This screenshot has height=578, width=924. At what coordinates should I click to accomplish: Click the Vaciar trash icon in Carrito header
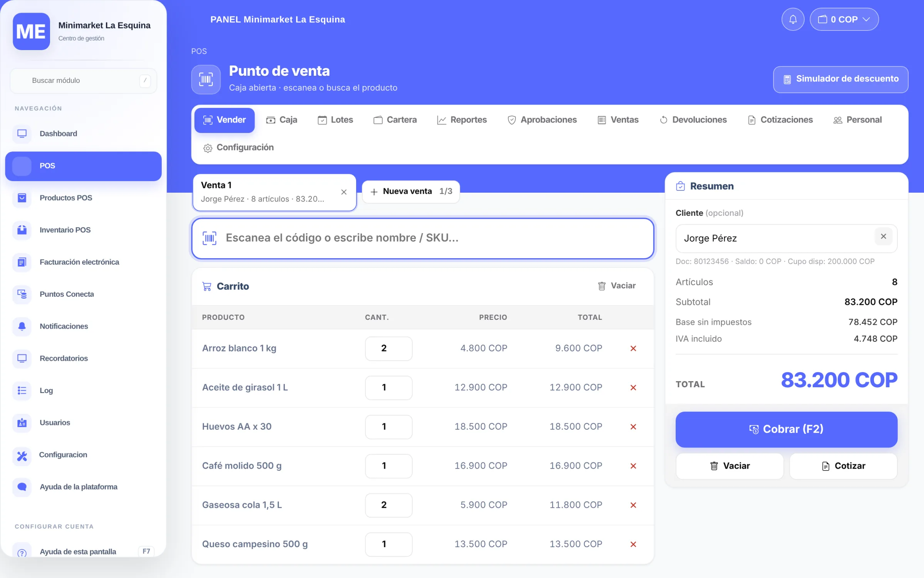click(617, 286)
